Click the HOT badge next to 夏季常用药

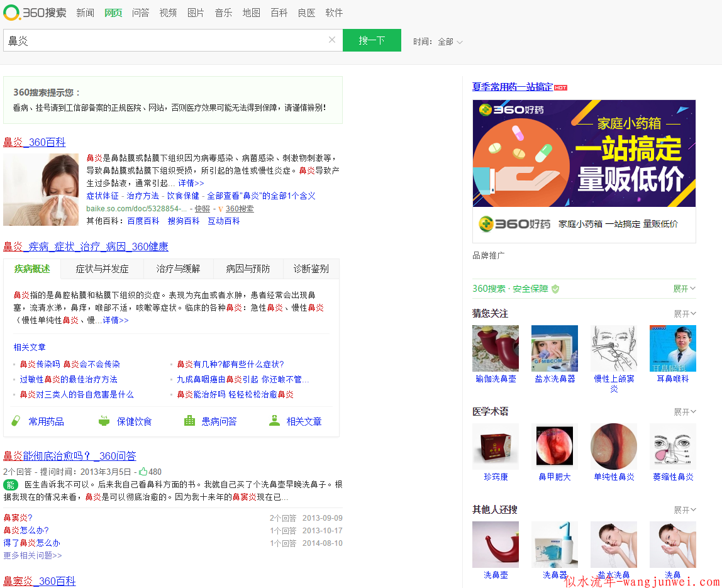560,87
